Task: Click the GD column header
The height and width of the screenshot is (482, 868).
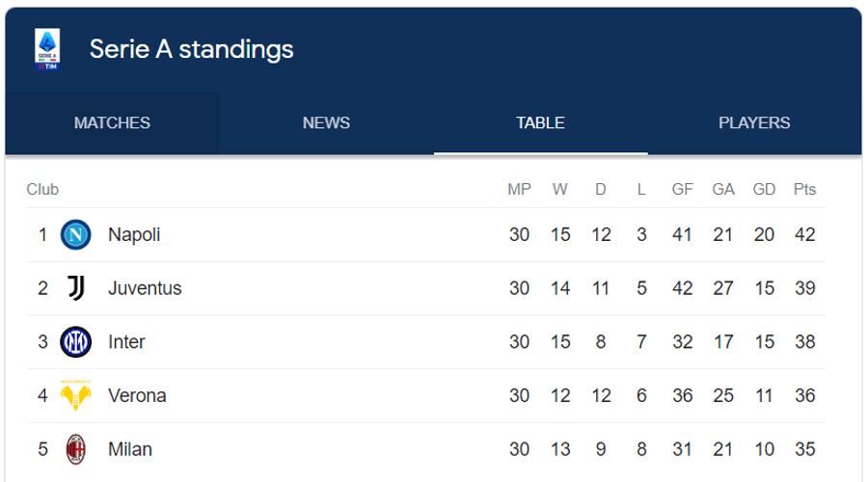Action: (764, 189)
